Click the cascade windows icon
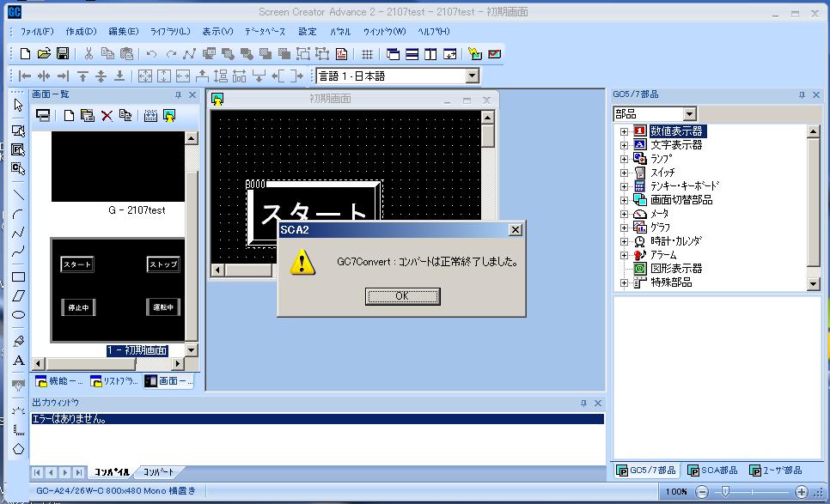The height and width of the screenshot is (504, 830). [393, 54]
